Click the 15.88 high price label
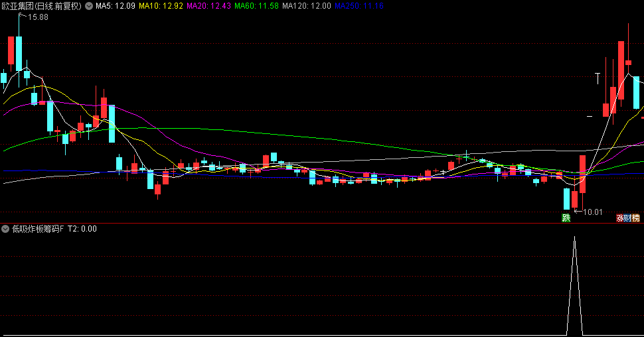 38,17
